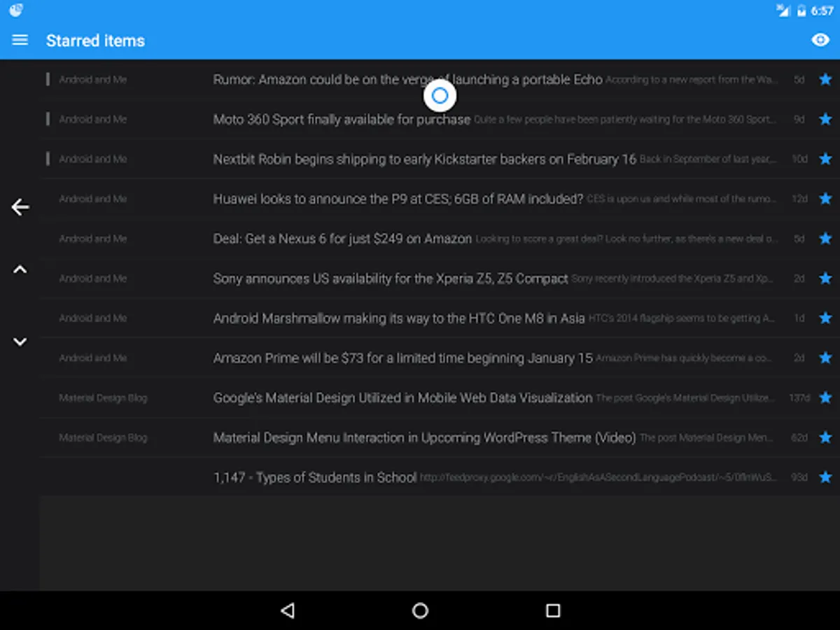Screen dimensions: 840x630
Task: Tap the Android back navigation button
Action: pyautogui.click(x=287, y=610)
